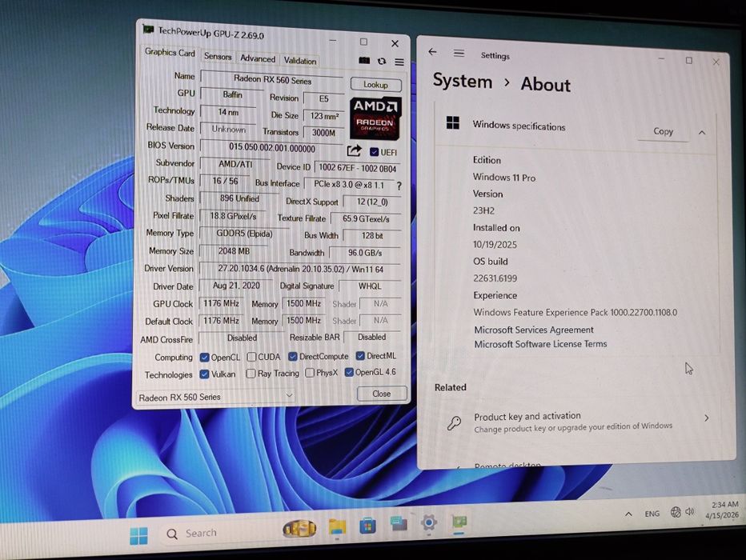Toggle the UEFI checkbox
746x560 pixels.
tap(374, 152)
